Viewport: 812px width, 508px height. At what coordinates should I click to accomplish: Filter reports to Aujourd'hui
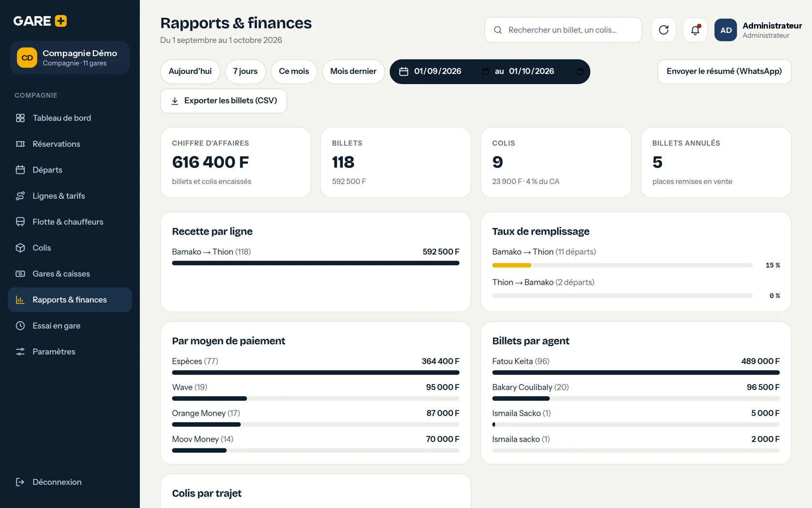190,72
